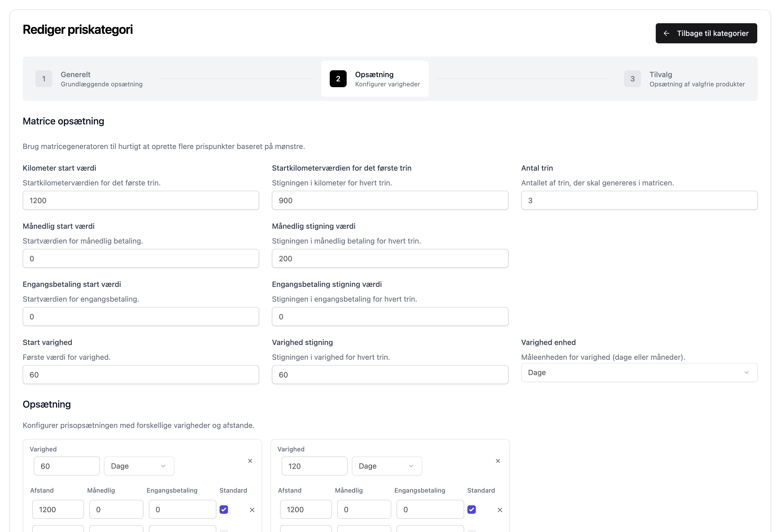Image resolution: width=781 pixels, height=532 pixels.
Task: Open unit dropdown next to 60 varighed
Action: pos(139,466)
